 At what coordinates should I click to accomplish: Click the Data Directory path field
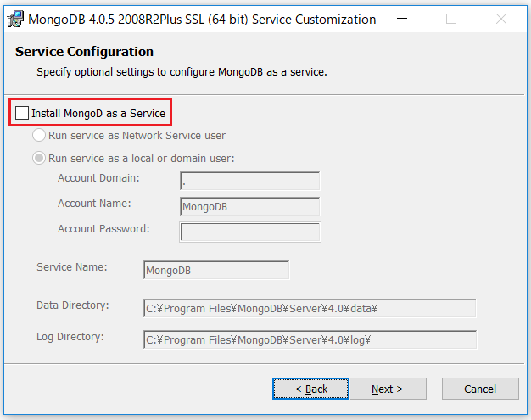click(x=310, y=309)
